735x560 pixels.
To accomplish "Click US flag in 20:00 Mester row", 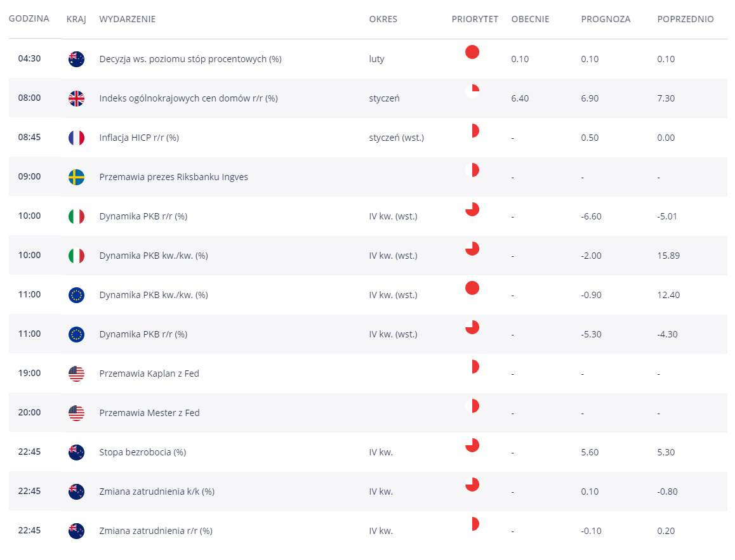I will point(76,413).
